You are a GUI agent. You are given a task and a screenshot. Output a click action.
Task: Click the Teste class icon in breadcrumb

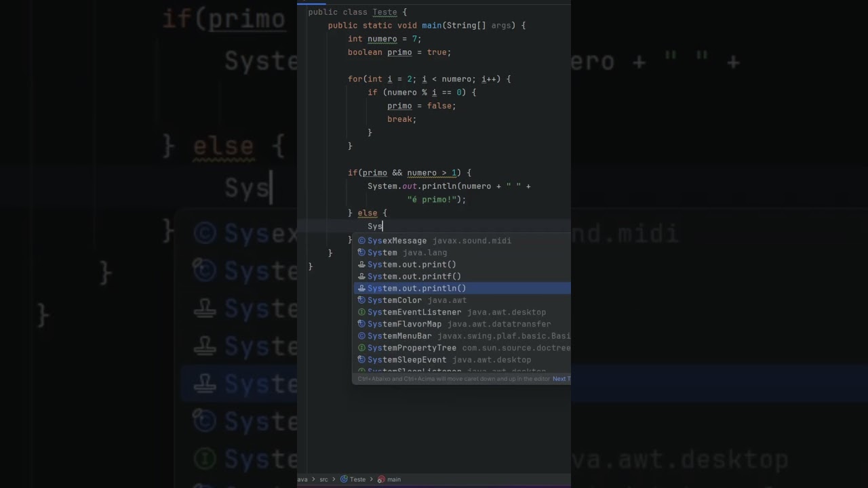pyautogui.click(x=344, y=479)
